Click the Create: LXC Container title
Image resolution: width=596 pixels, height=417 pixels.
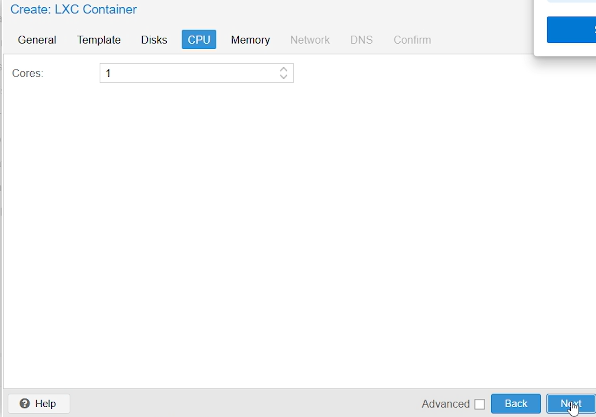(73, 10)
